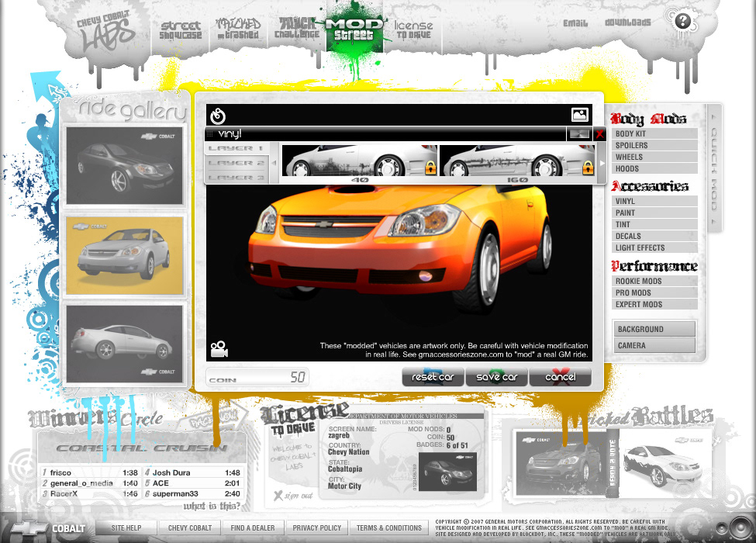The height and width of the screenshot is (543, 756).
Task: Click lock icon on 160 vinyl
Action: coord(588,168)
